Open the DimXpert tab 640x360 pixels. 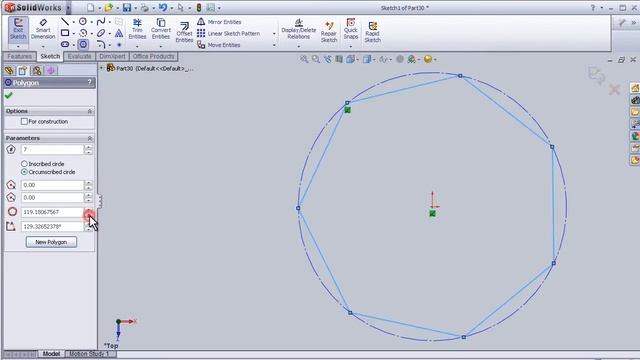(x=112, y=56)
